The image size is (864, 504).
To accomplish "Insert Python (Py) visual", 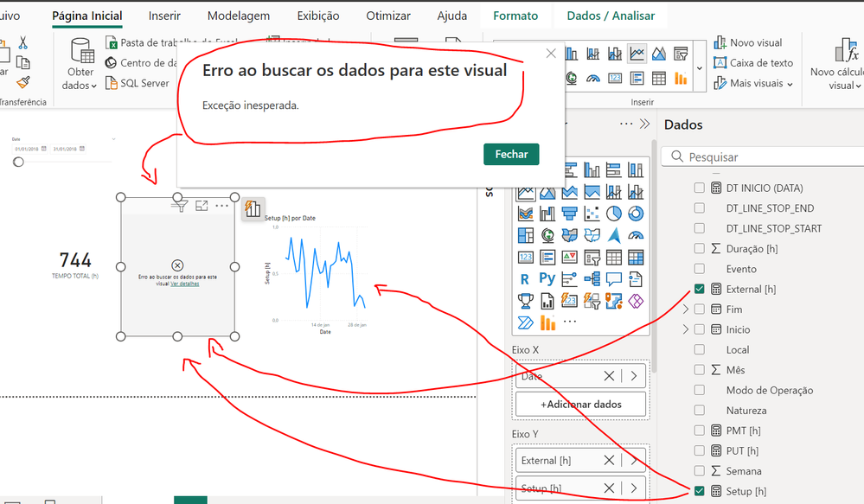I will click(x=547, y=279).
